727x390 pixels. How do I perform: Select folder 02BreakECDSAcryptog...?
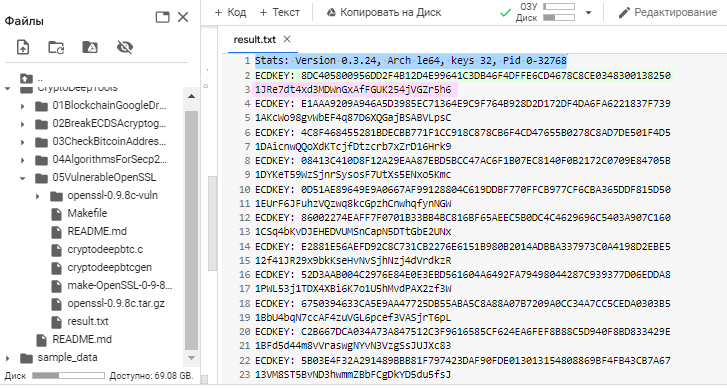click(101, 124)
